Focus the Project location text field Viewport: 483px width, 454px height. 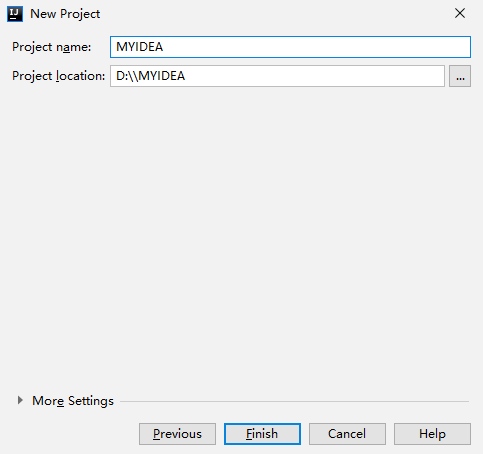click(277, 76)
